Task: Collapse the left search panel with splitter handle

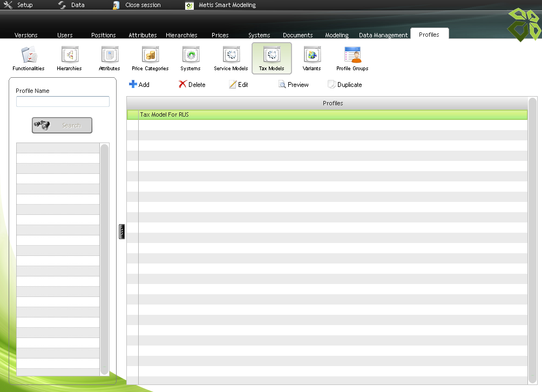Action: pyautogui.click(x=122, y=232)
